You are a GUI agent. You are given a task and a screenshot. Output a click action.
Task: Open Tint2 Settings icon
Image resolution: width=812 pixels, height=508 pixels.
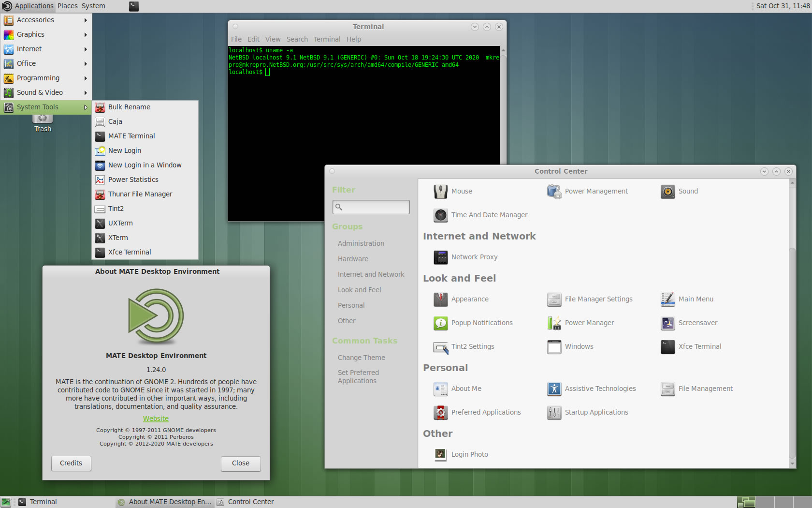[440, 347]
